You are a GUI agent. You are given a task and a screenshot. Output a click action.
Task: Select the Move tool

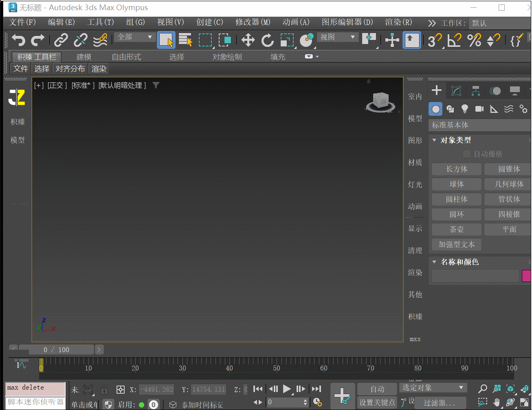[x=248, y=40]
